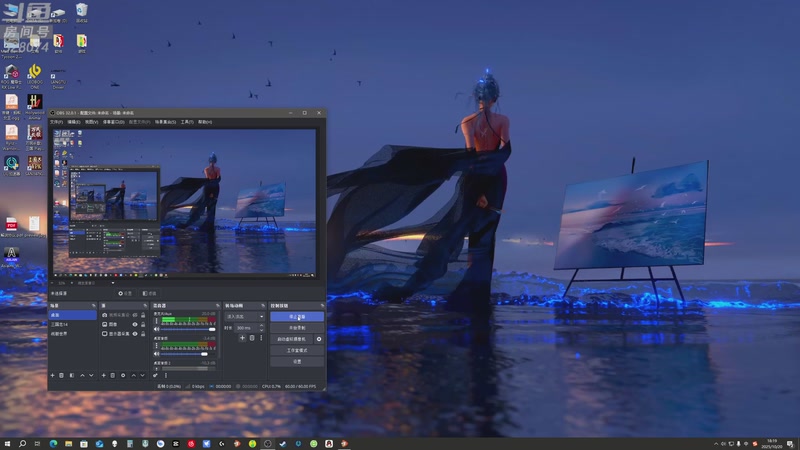Viewport: 800px width, 450px height.
Task: Enable studio mode button in Controls
Action: coord(297,351)
